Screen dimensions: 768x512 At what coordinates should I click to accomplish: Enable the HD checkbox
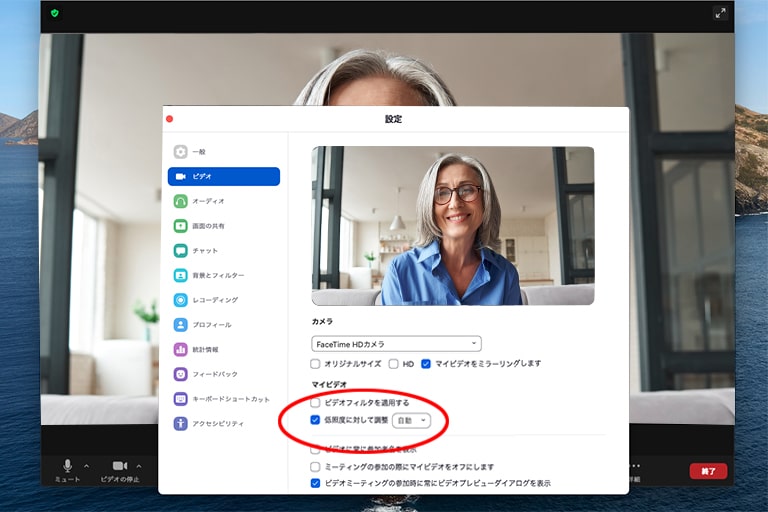pos(393,364)
